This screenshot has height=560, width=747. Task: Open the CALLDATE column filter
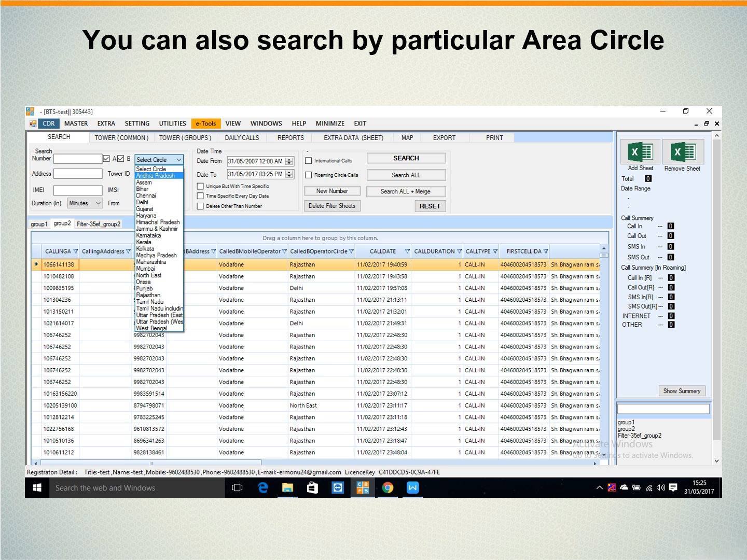407,251
